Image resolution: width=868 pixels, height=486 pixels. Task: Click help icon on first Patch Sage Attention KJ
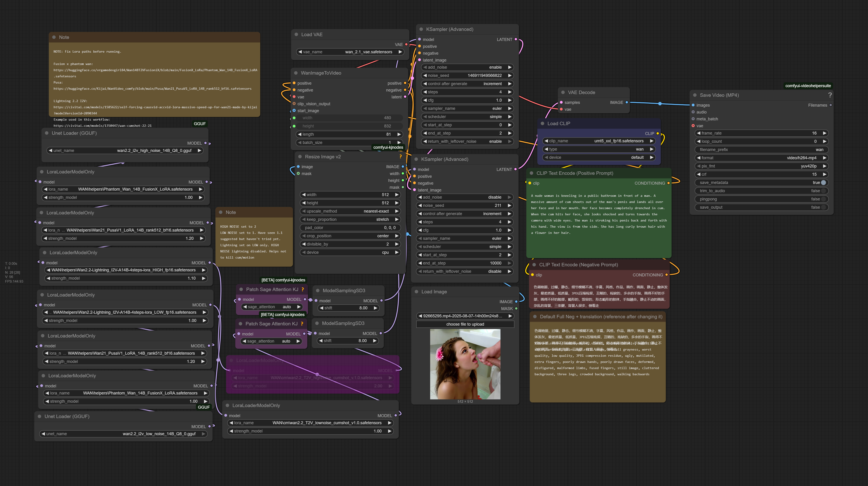click(303, 289)
